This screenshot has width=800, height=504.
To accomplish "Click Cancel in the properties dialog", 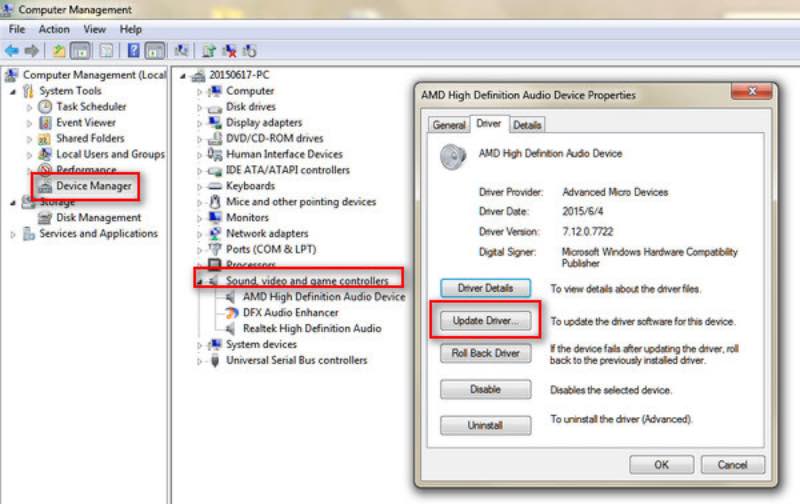I will point(733,465).
